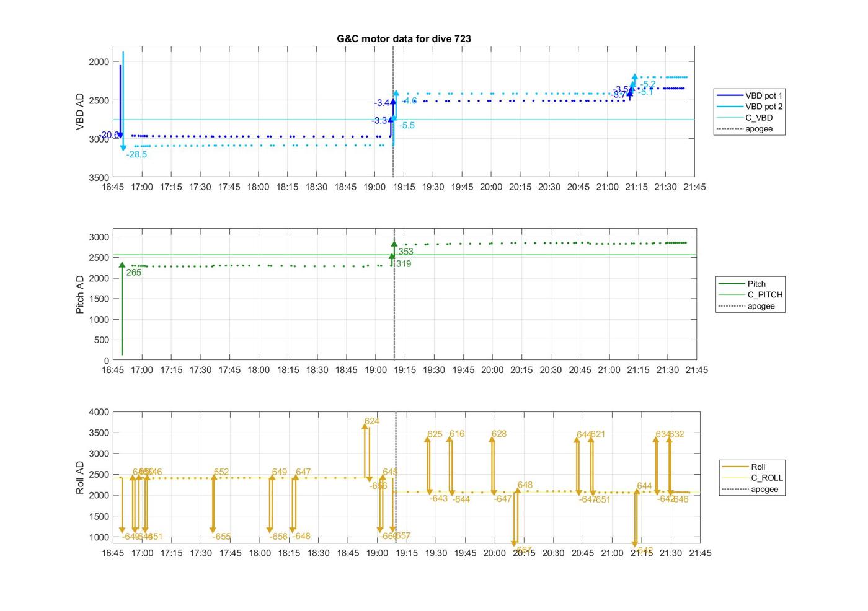Click the '647' roll annotation
Image resolution: width=868 pixels, height=611 pixels.
[x=303, y=472]
